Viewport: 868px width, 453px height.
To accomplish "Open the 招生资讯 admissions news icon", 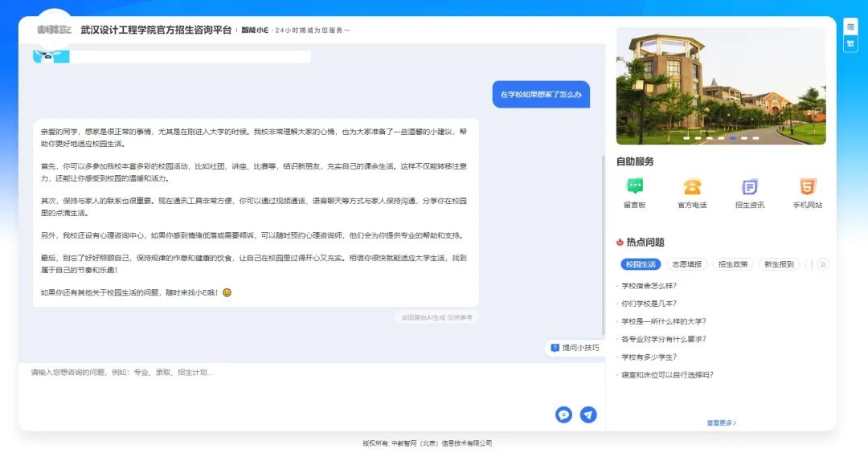I will [749, 186].
